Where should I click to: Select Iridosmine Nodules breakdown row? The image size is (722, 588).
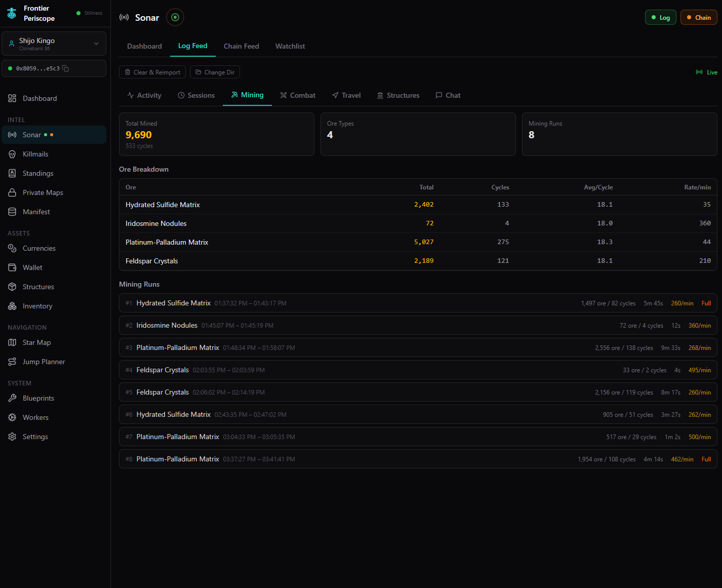(418, 223)
